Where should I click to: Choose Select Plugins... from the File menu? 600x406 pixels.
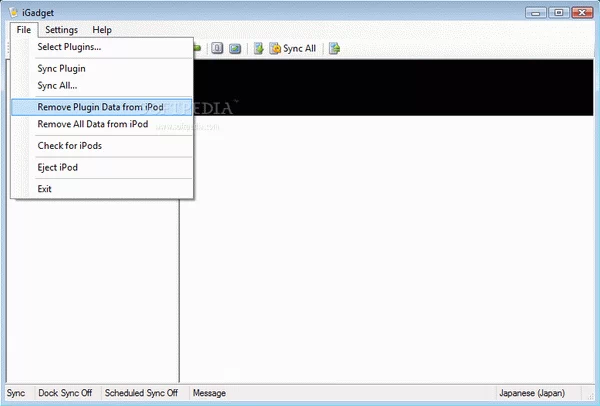pyautogui.click(x=102, y=47)
